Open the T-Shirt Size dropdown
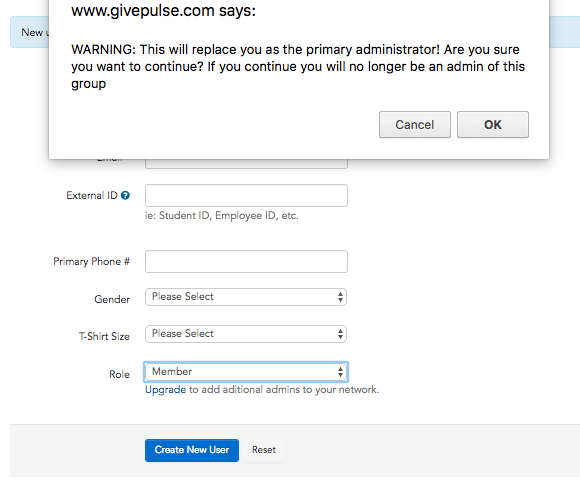The width and height of the screenshot is (580, 494). pos(246,334)
